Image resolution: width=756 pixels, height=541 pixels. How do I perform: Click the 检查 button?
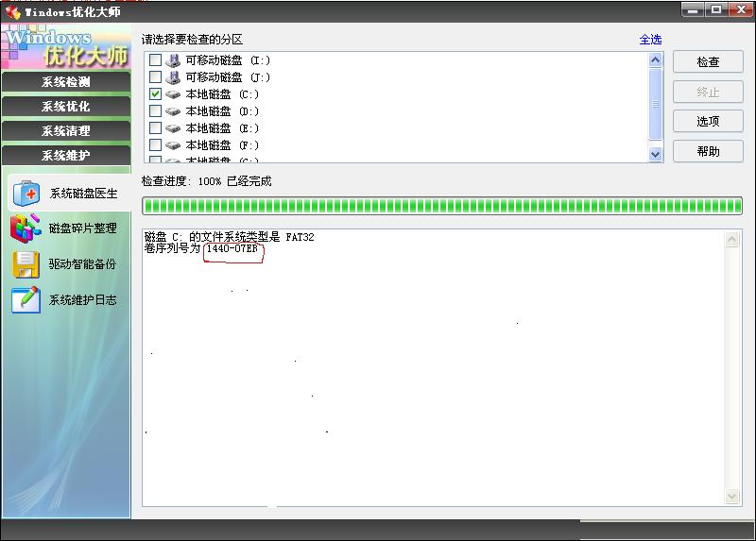coord(708,61)
